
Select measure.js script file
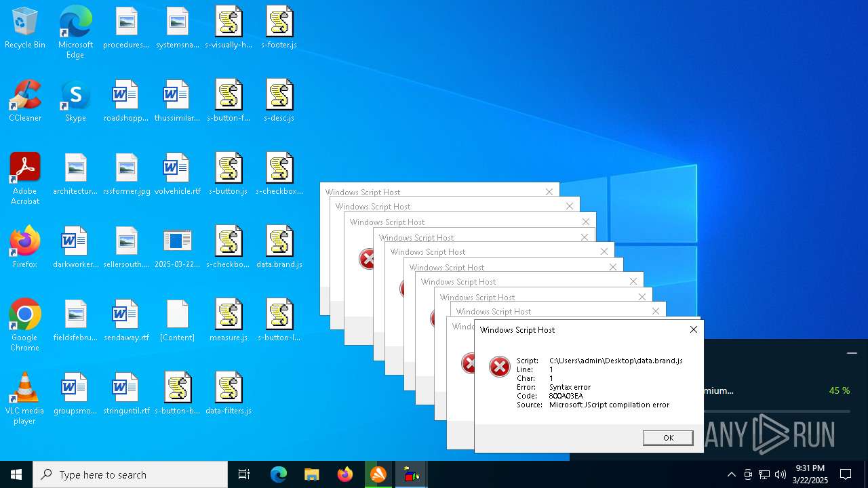pyautogui.click(x=229, y=321)
